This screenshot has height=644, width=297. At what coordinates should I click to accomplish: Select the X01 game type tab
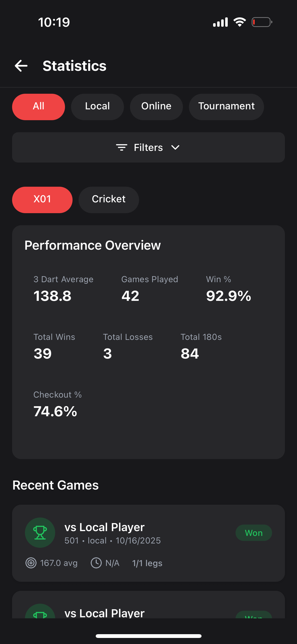coord(42,200)
